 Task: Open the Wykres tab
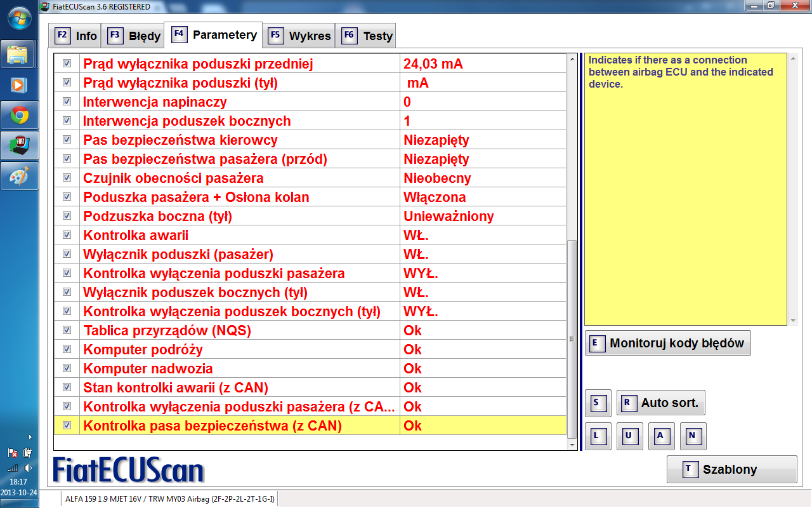coord(299,36)
